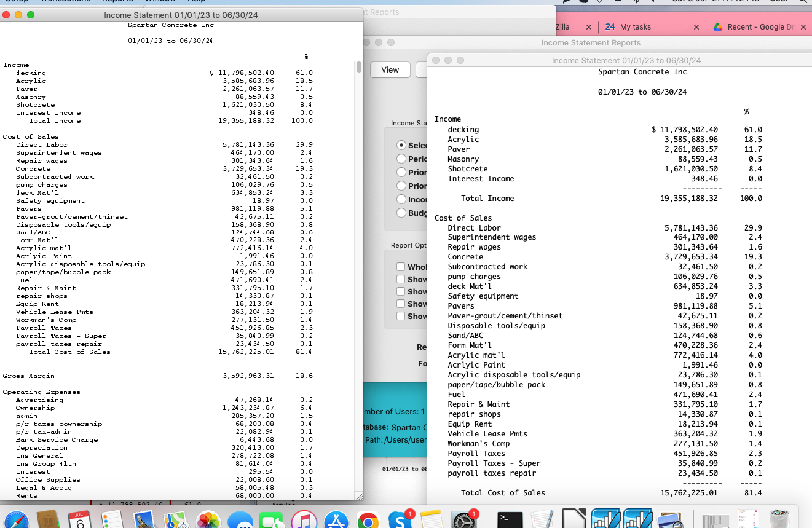Click 'Subcontracted work' in right report
812x528 pixels.
(487, 267)
